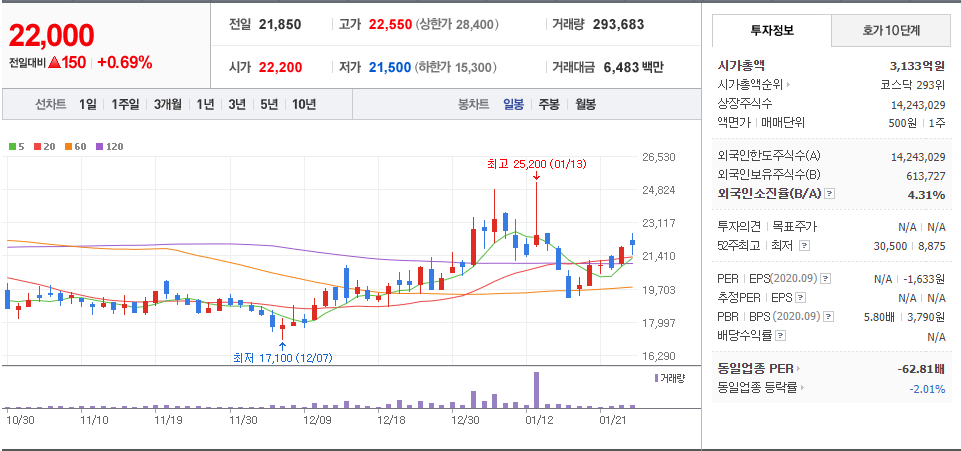The image size is (961, 451).
Task: Click the 전일 price 21,850
Action: tap(279, 25)
